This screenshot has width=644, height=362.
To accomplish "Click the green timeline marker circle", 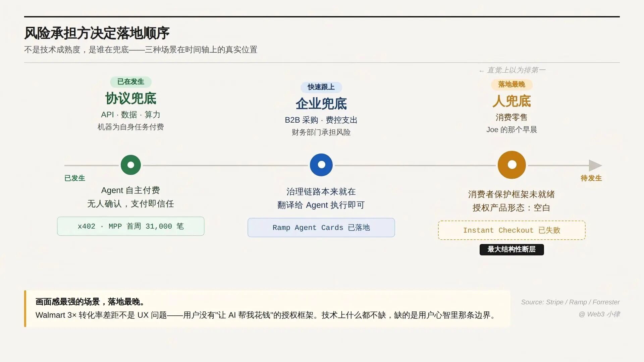I will click(x=130, y=165).
